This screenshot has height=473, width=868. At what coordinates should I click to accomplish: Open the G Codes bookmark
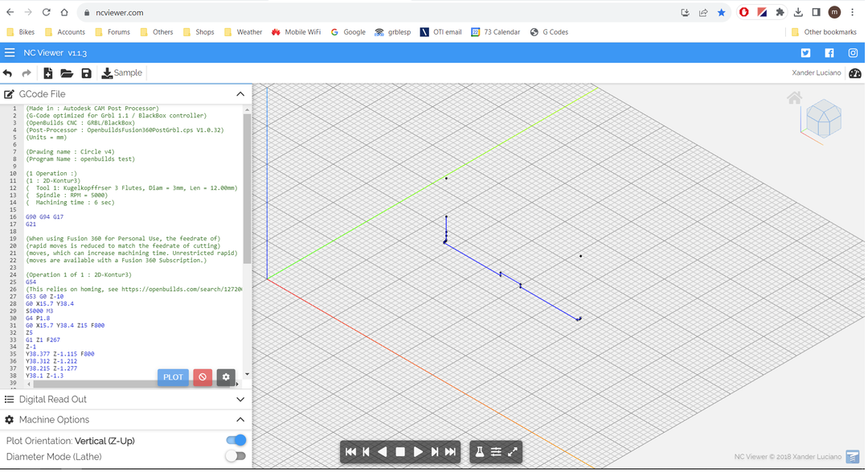[x=549, y=32]
